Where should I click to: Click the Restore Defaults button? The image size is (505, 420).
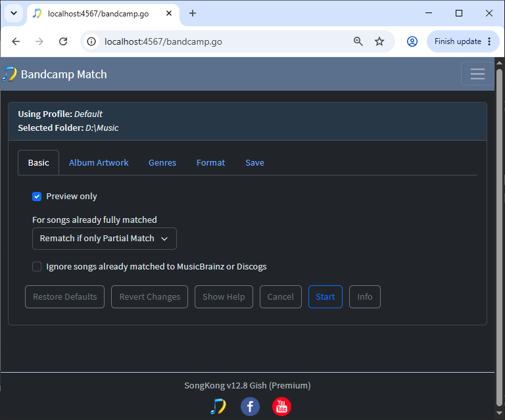click(64, 296)
